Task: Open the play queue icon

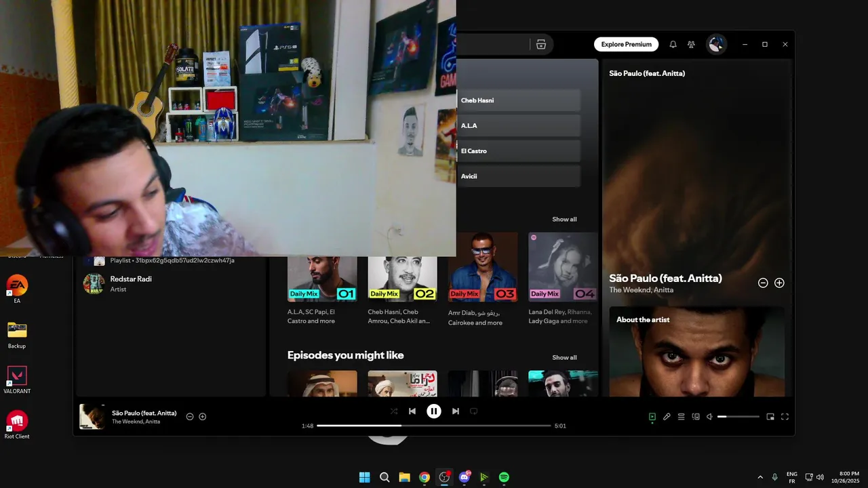Action: [x=682, y=417]
